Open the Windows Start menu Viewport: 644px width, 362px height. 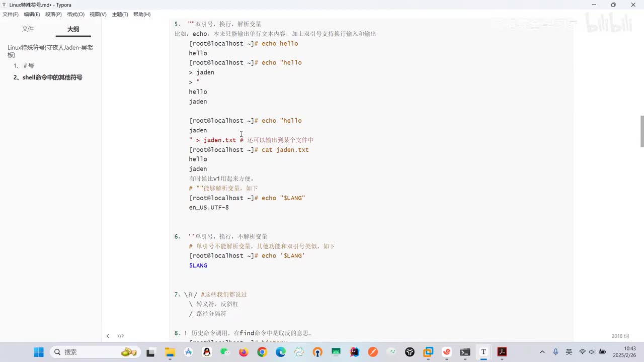[39, 352]
